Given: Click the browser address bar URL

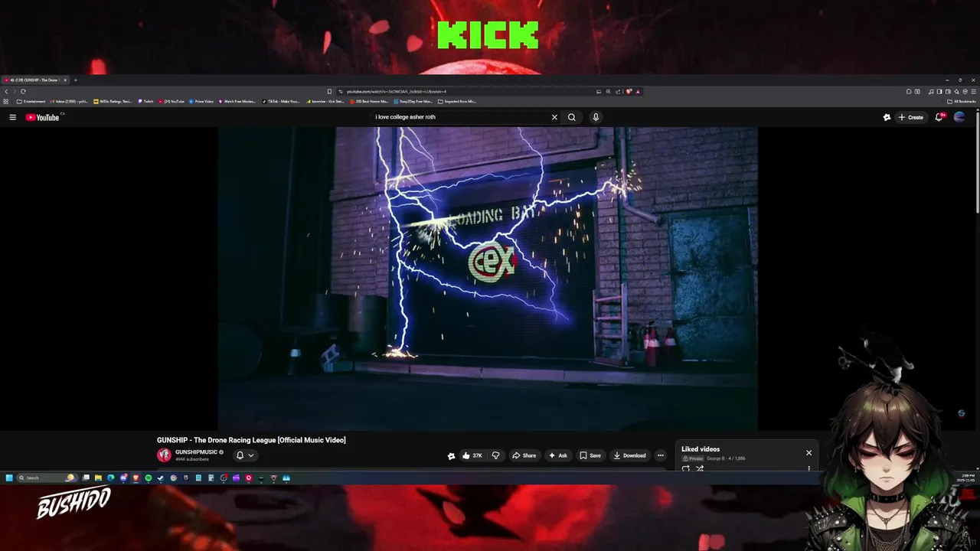Looking at the screenshot, I should (397, 92).
